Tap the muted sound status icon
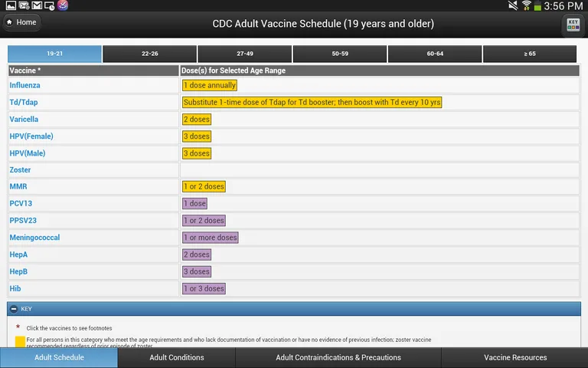Image resolution: width=588 pixels, height=368 pixels. click(513, 5)
